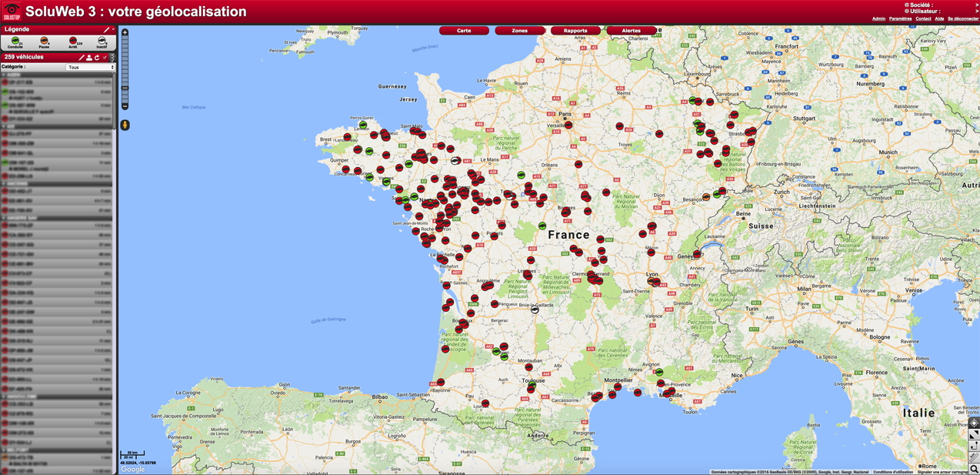This screenshot has height=475, width=980.
Task: Open the Zones tab
Action: (x=520, y=31)
